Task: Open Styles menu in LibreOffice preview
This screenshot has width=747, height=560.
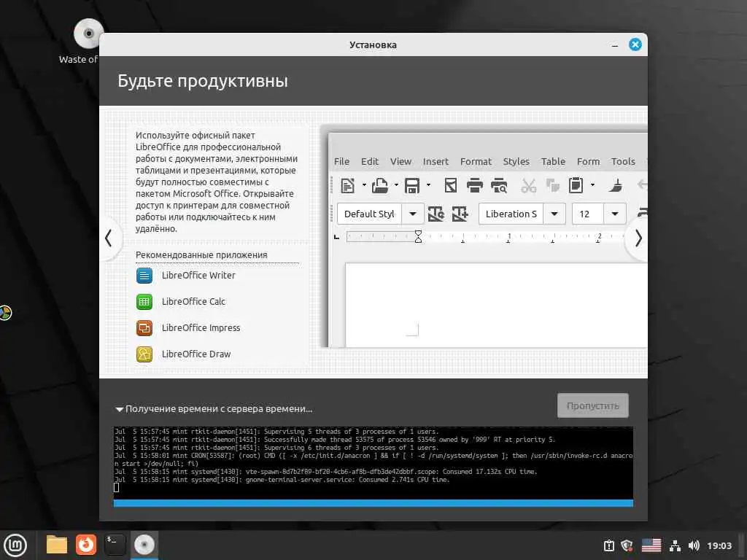Action: (x=516, y=161)
